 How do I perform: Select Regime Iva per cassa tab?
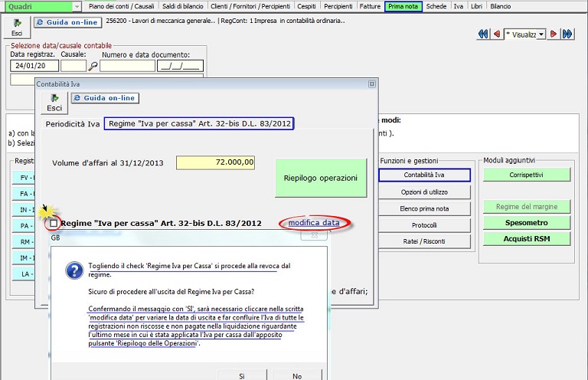pos(200,123)
